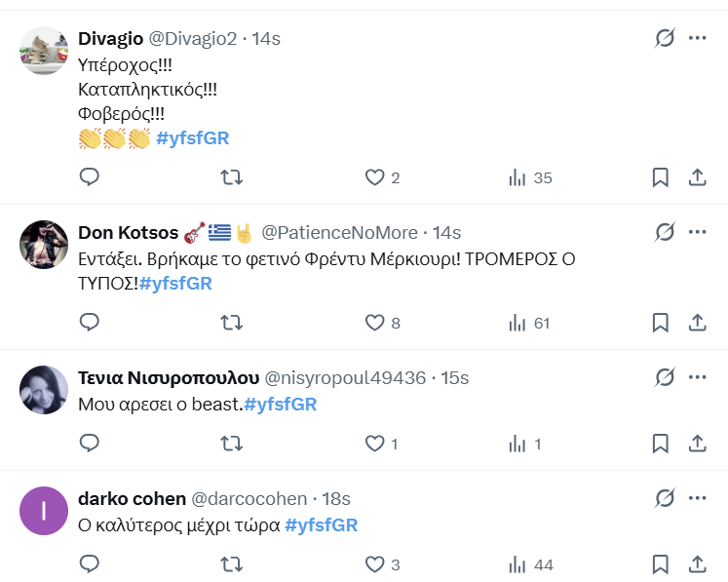
Task: Like the tweet by Τενια Νισυροπουλου
Action: point(375,444)
